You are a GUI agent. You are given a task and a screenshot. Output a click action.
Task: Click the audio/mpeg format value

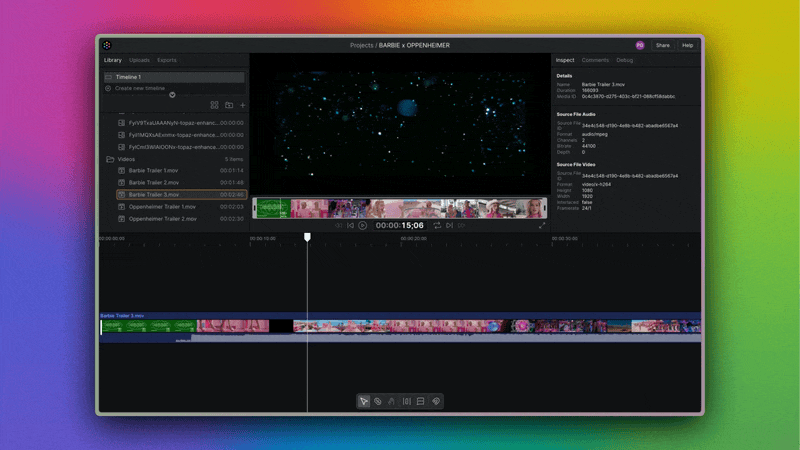pyautogui.click(x=594, y=134)
